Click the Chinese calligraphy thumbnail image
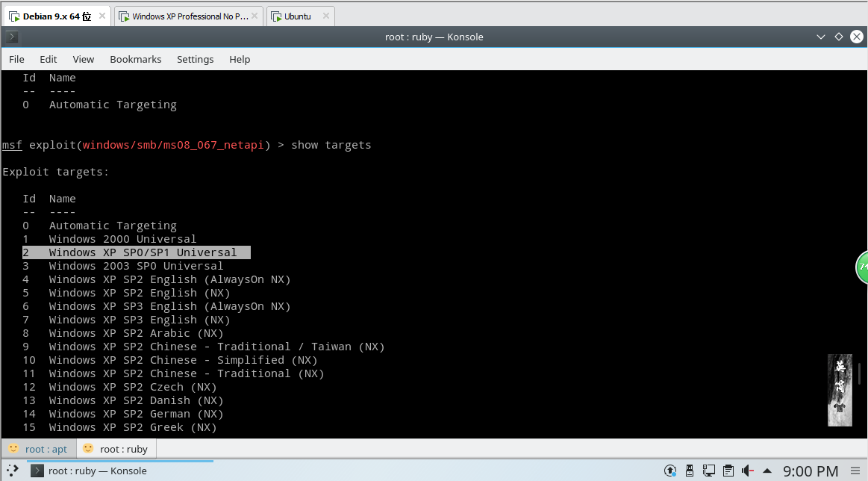 (840, 390)
